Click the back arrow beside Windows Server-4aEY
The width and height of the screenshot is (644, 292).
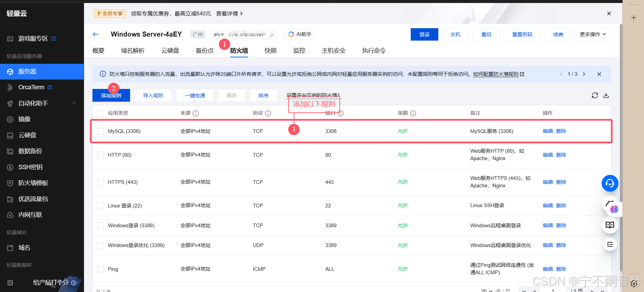pyautogui.click(x=95, y=34)
